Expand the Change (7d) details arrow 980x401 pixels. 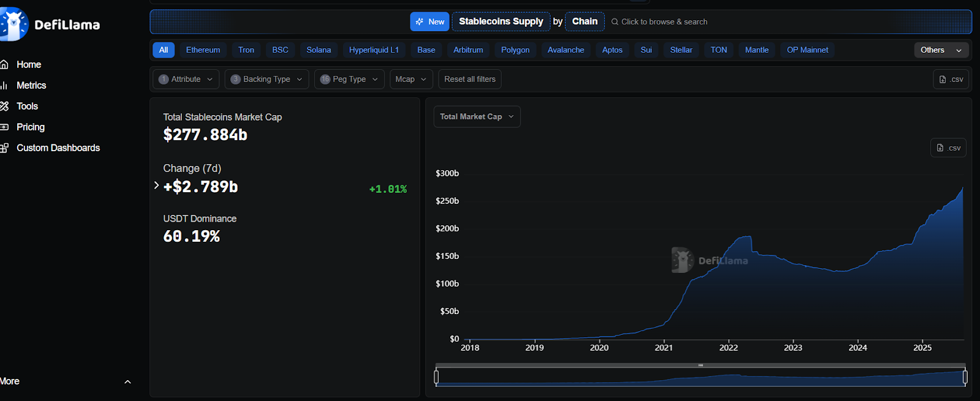click(x=156, y=185)
